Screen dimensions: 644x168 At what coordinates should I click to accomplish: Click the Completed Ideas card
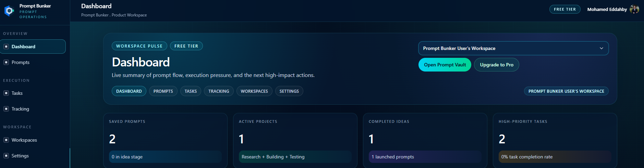[425, 140]
